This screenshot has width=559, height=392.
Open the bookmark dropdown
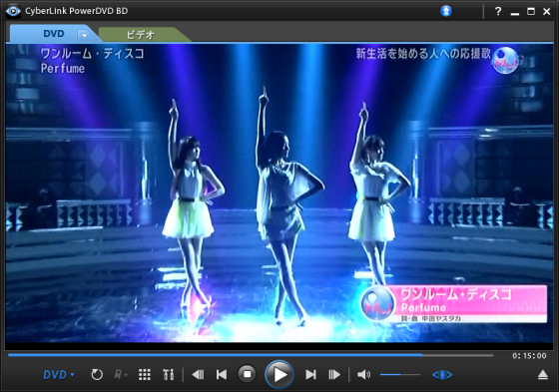pos(121,374)
